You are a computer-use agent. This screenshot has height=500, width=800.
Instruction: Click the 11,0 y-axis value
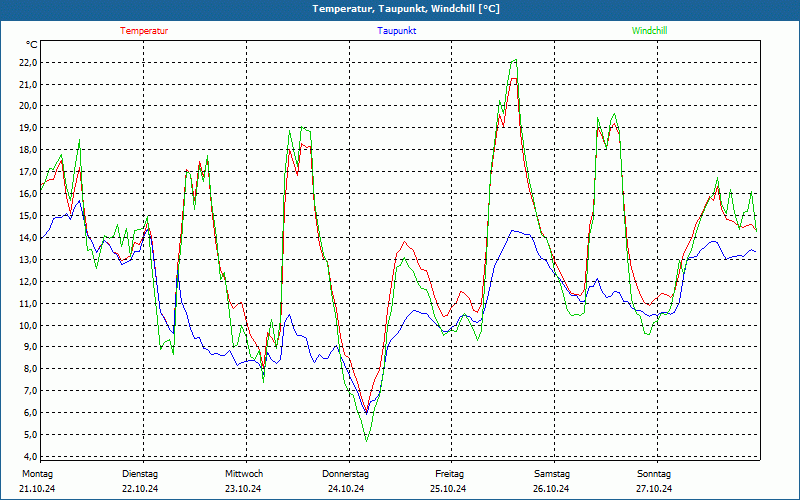[28, 303]
